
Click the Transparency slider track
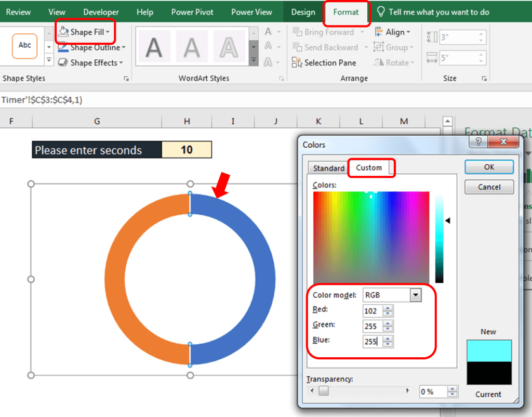point(364,390)
